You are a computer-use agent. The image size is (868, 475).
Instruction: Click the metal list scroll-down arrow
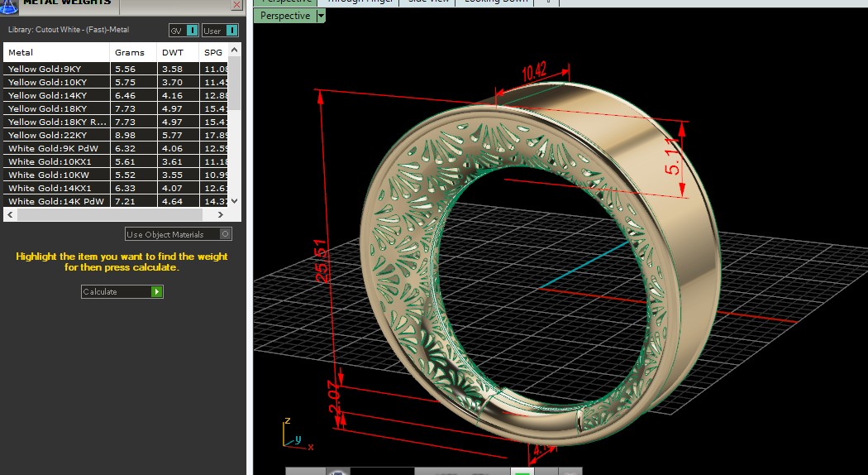[234, 201]
